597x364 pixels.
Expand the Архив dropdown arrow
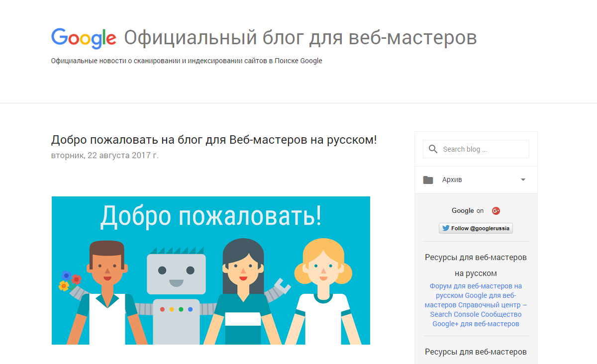(x=523, y=180)
